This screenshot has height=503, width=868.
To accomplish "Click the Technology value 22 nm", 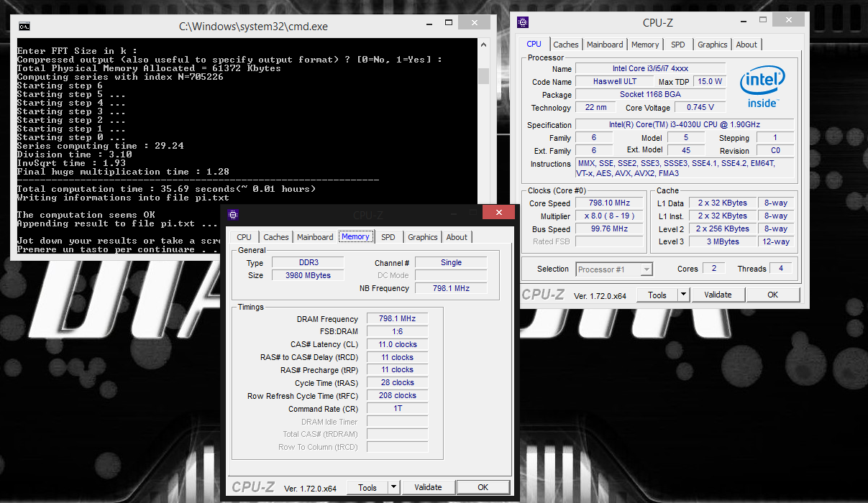I will (595, 107).
